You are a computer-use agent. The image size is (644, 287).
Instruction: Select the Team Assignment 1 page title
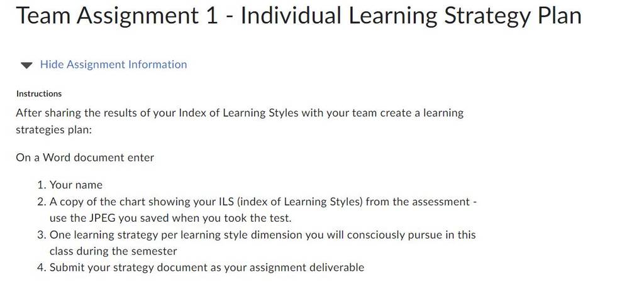click(299, 16)
